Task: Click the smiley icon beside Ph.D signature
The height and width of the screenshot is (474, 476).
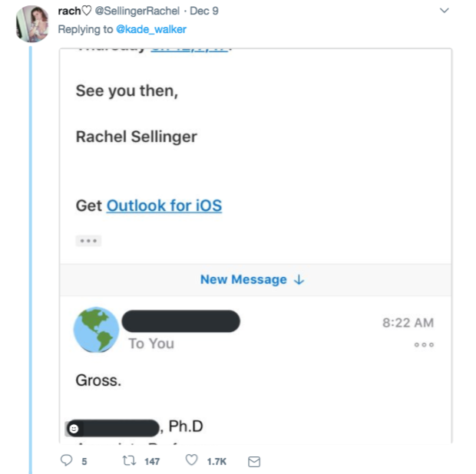Action: [x=73, y=428]
